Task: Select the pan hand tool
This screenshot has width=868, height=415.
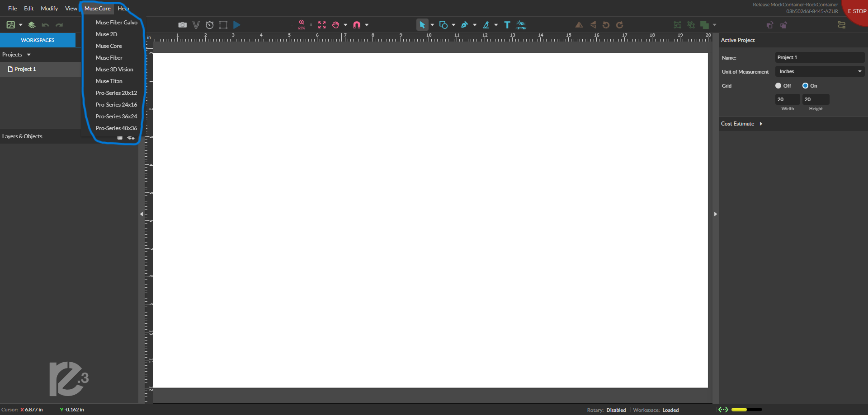Action: tap(335, 25)
